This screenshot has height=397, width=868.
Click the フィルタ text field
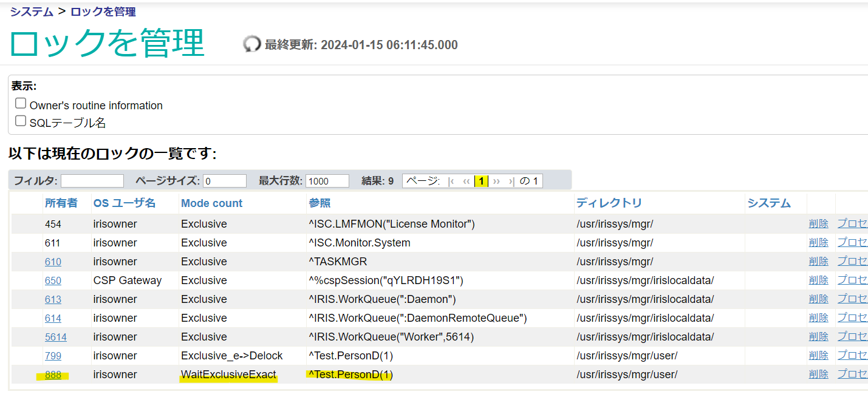click(x=92, y=181)
